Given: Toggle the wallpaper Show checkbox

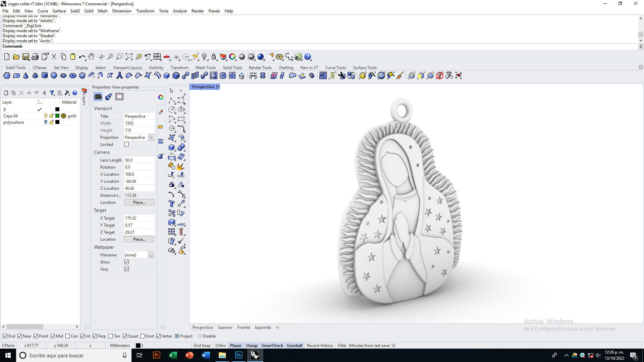Looking at the screenshot, I should tap(126, 262).
